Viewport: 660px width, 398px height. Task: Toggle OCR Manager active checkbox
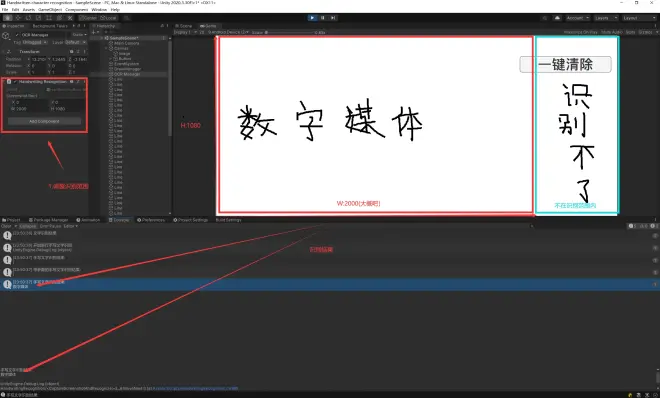click(17, 35)
